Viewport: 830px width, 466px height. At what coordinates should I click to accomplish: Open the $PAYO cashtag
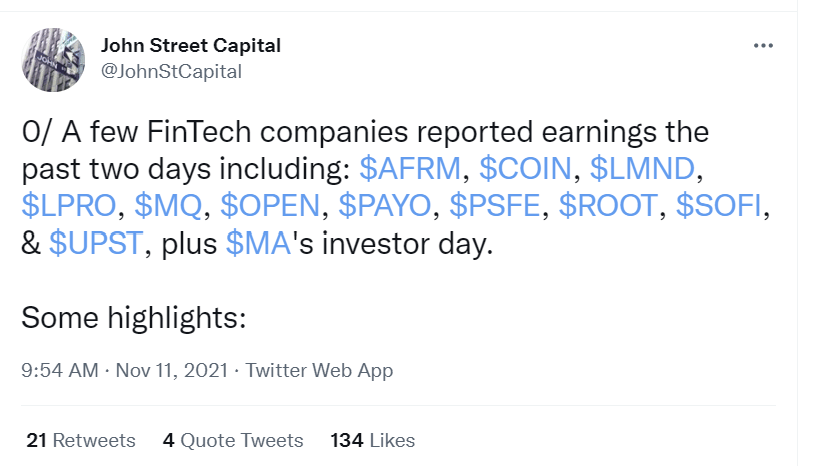pyautogui.click(x=386, y=207)
